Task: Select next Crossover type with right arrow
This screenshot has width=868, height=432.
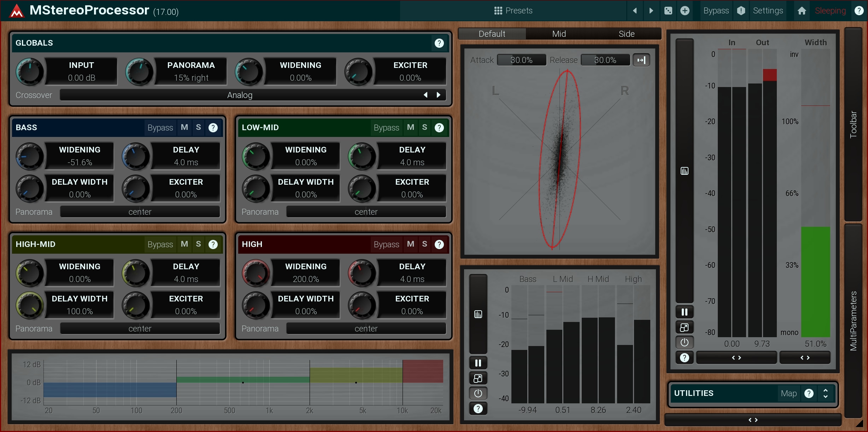Action: 439,95
